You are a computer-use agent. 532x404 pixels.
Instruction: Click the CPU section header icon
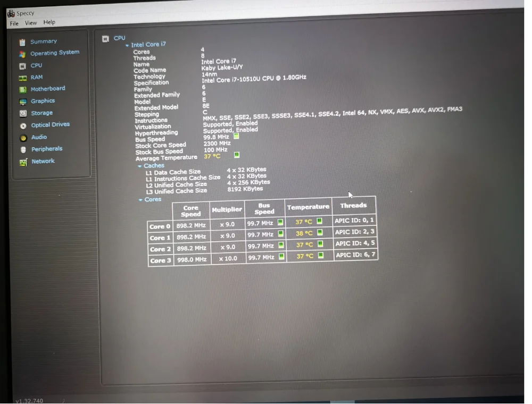[105, 39]
